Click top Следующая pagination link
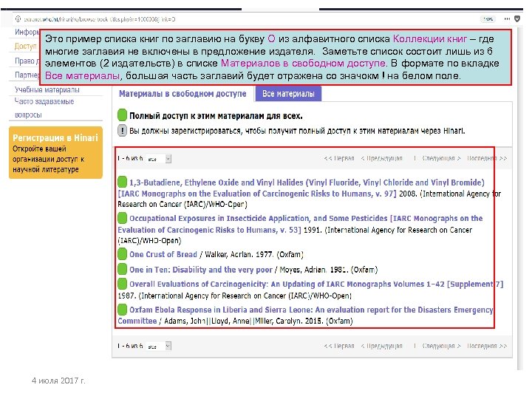532x399 pixels. (441, 158)
